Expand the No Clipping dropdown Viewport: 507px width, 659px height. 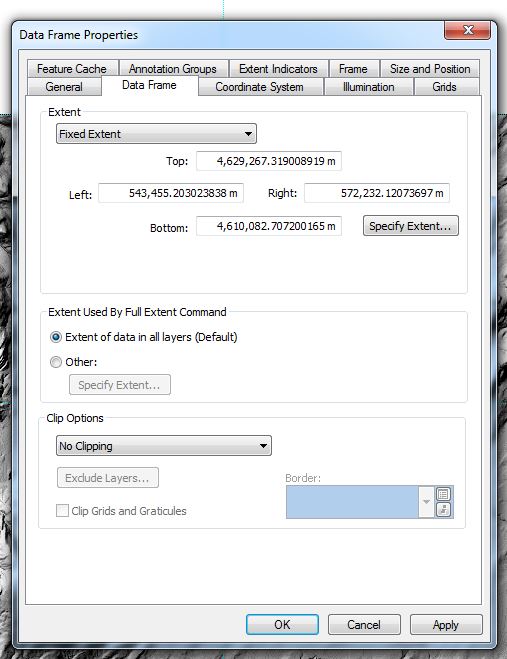click(164, 445)
